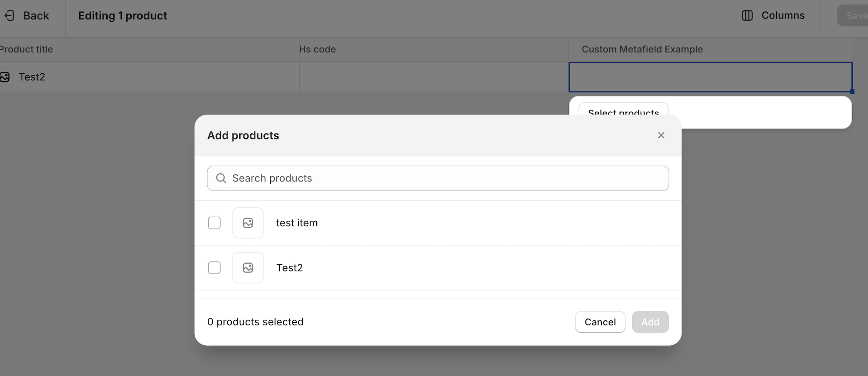Click the Custom Metafield Example column header

click(x=642, y=49)
